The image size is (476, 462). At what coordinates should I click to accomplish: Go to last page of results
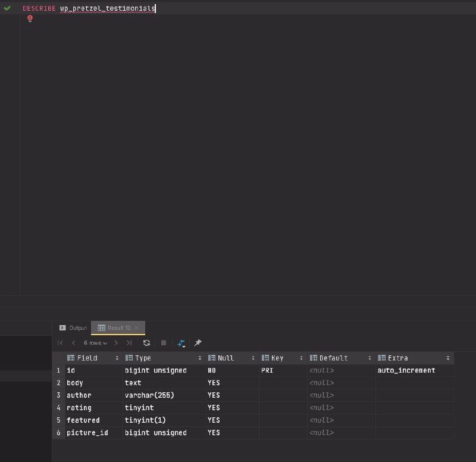(x=129, y=343)
